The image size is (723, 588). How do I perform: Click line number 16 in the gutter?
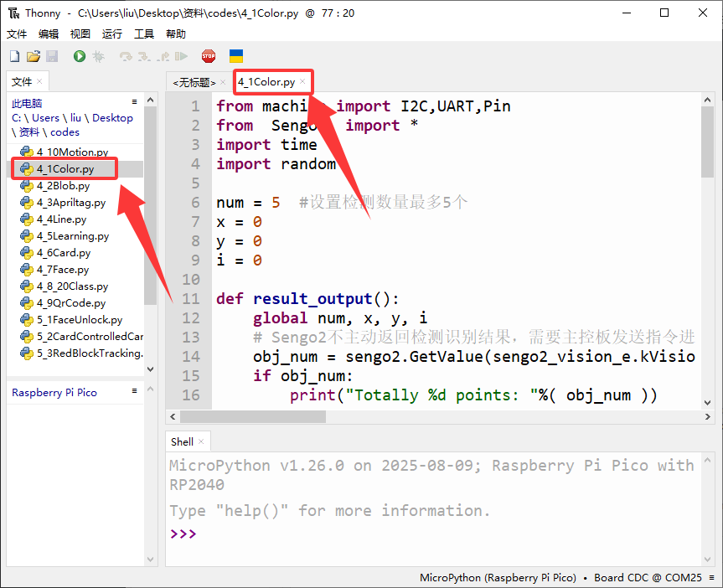pyautogui.click(x=191, y=395)
